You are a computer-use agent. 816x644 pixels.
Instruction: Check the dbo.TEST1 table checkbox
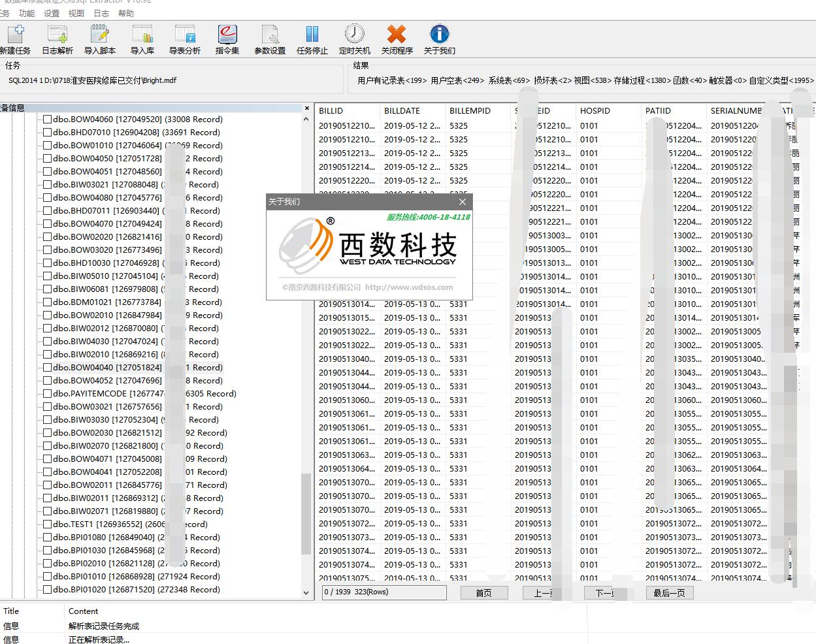(47, 524)
